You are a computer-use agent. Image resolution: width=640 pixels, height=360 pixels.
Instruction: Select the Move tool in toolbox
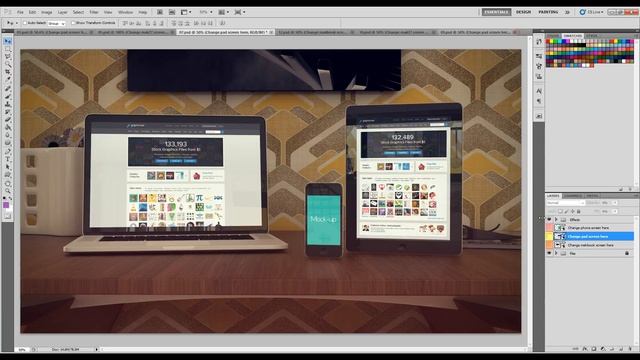click(x=7, y=41)
